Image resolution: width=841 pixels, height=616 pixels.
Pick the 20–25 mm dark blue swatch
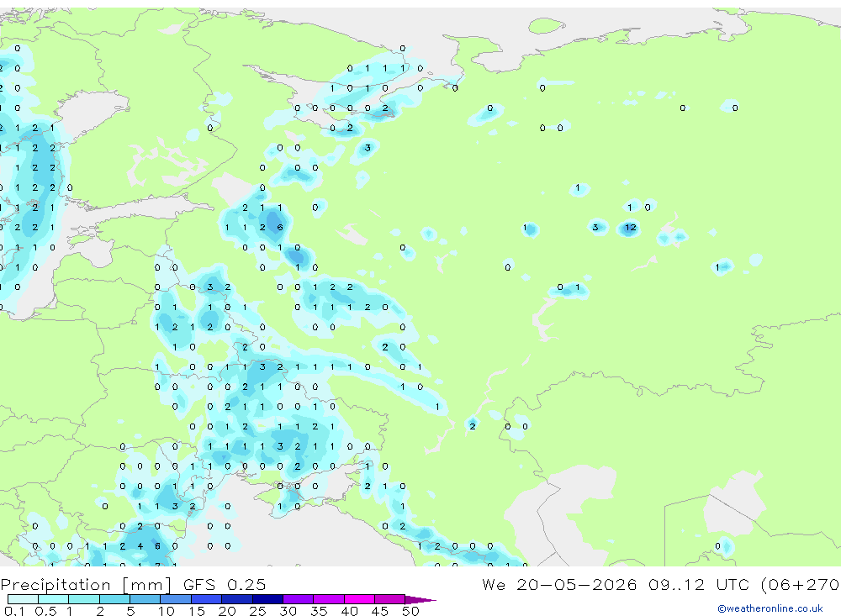pyautogui.click(x=237, y=599)
